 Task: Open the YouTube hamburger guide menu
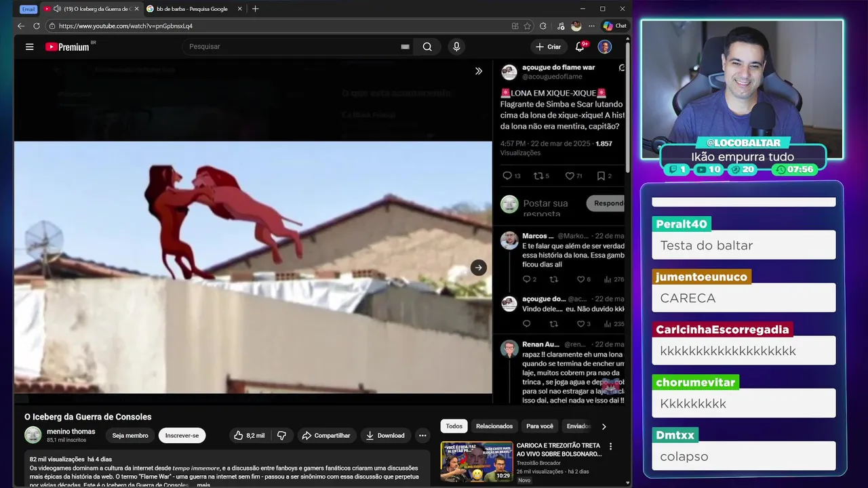(x=29, y=47)
